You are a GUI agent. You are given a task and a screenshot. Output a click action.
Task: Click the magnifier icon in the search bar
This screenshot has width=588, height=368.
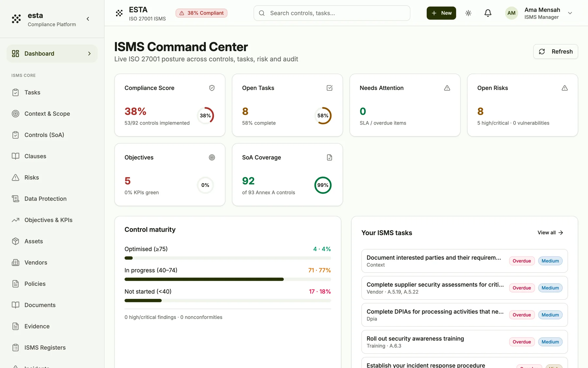coord(262,13)
